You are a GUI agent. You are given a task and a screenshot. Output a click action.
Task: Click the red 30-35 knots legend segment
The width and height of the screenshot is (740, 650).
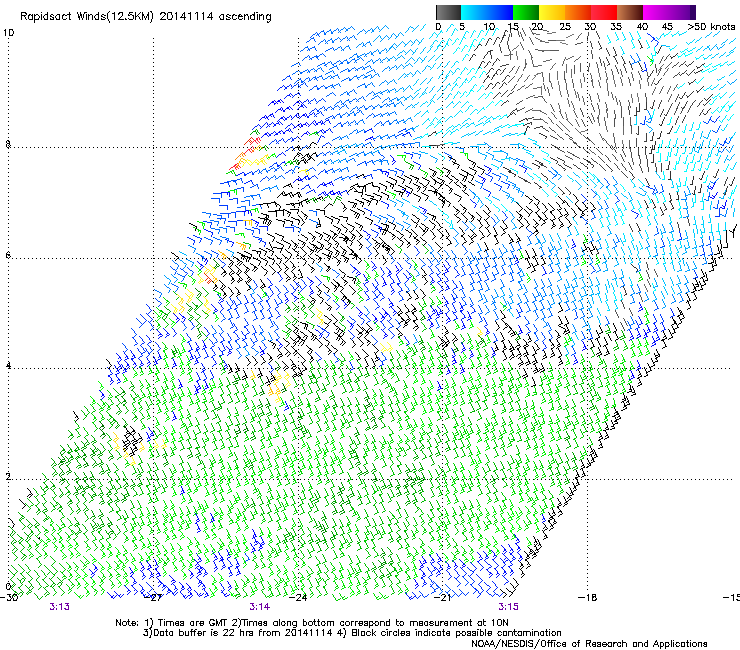pyautogui.click(x=604, y=12)
